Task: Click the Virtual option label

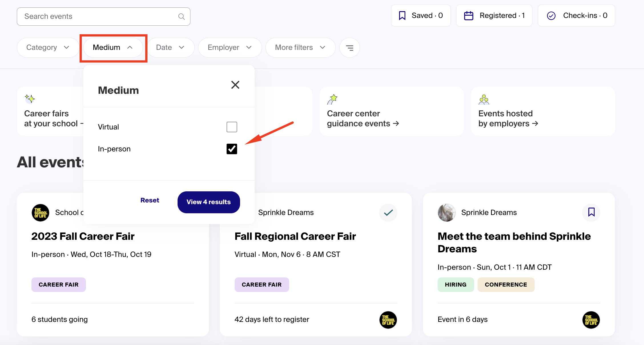Action: click(x=108, y=127)
